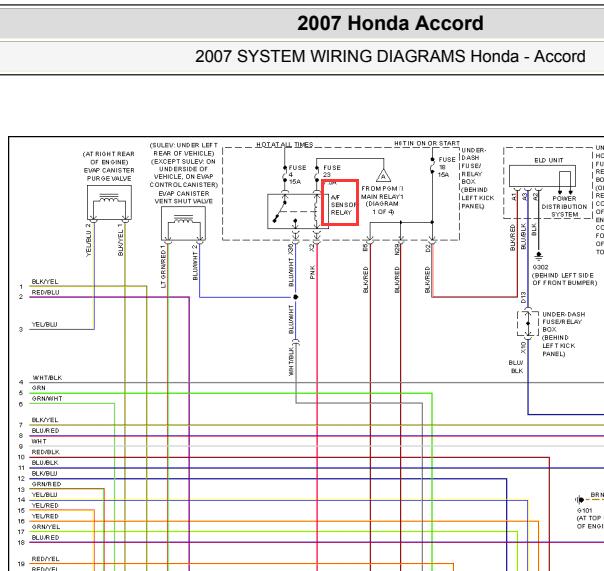604x571 pixels.
Task: Click the "ELD UNIT" label
Action: [549, 160]
